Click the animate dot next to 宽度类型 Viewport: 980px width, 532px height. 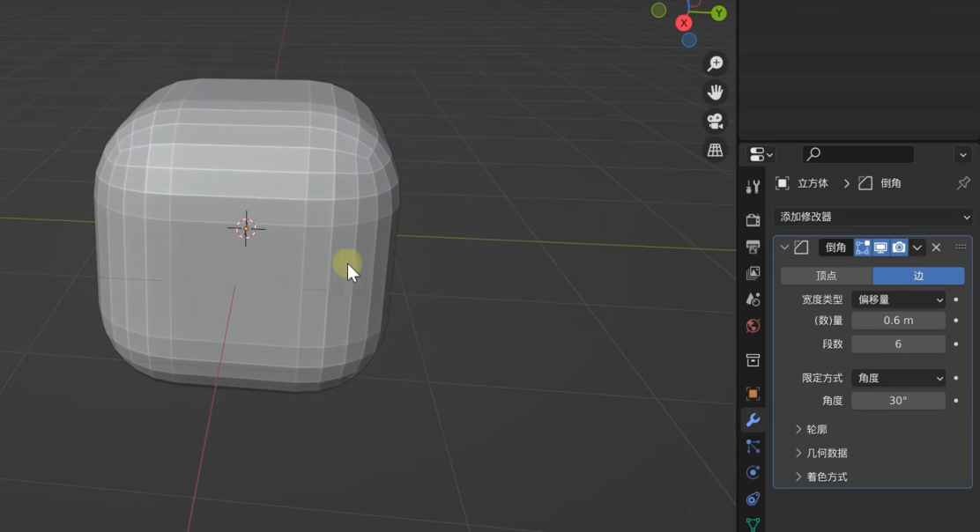956,299
